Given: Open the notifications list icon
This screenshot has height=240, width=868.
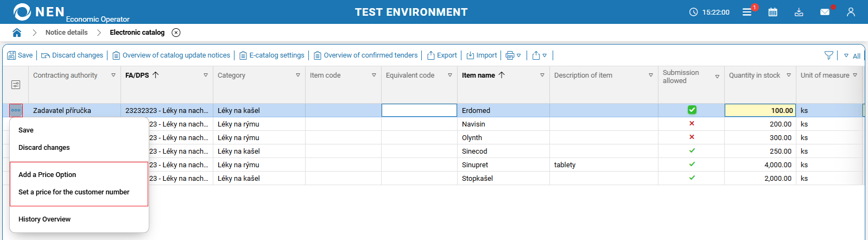Looking at the screenshot, I should coord(747,12).
